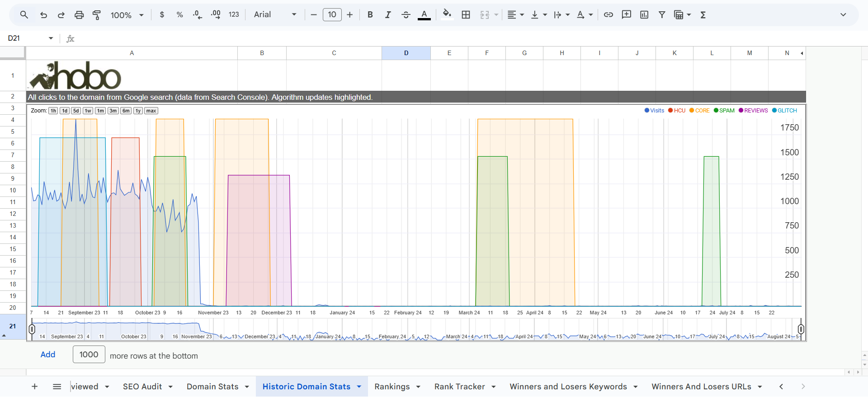Switch to the Rank Tracker sheet tab
Viewport: 868px width, 397px height.
[x=459, y=387]
